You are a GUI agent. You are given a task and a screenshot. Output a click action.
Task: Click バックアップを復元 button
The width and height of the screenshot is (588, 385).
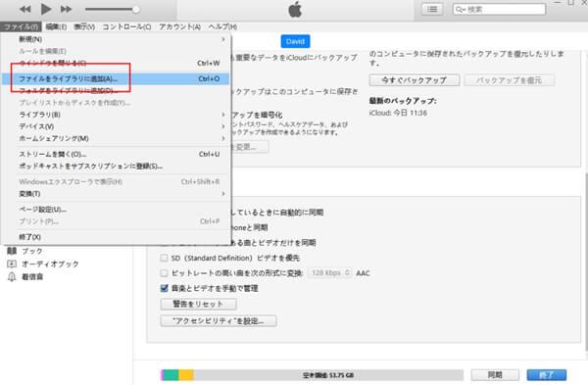pyautogui.click(x=510, y=80)
